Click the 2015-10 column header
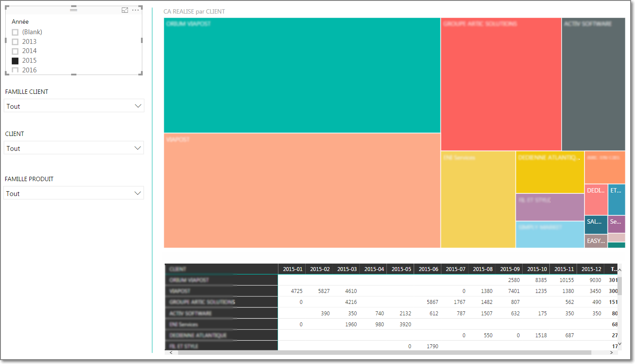635x364 pixels. pos(537,269)
